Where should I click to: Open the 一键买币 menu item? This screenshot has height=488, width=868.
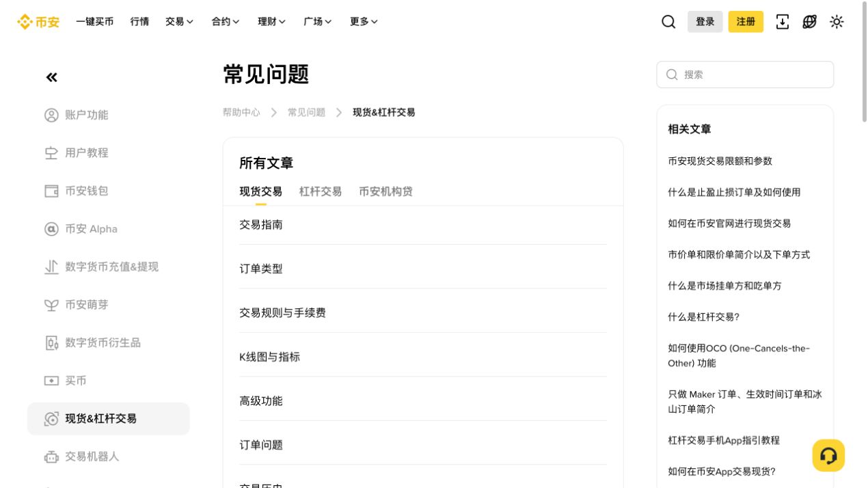(x=95, y=22)
